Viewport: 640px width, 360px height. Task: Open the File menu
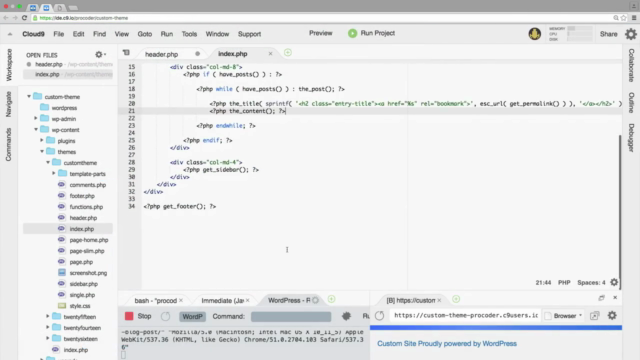(59, 34)
